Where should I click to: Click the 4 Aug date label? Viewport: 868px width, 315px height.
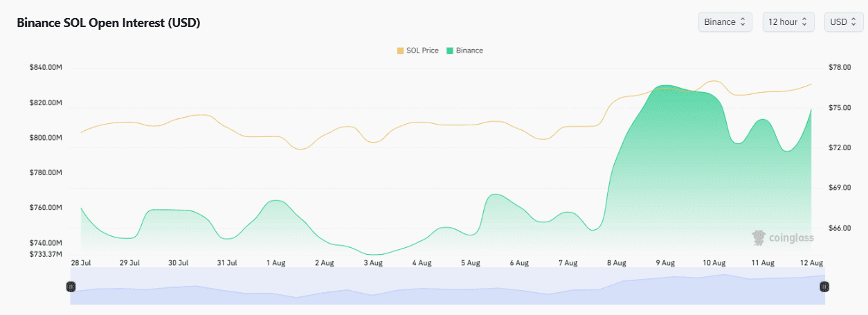coord(422,263)
